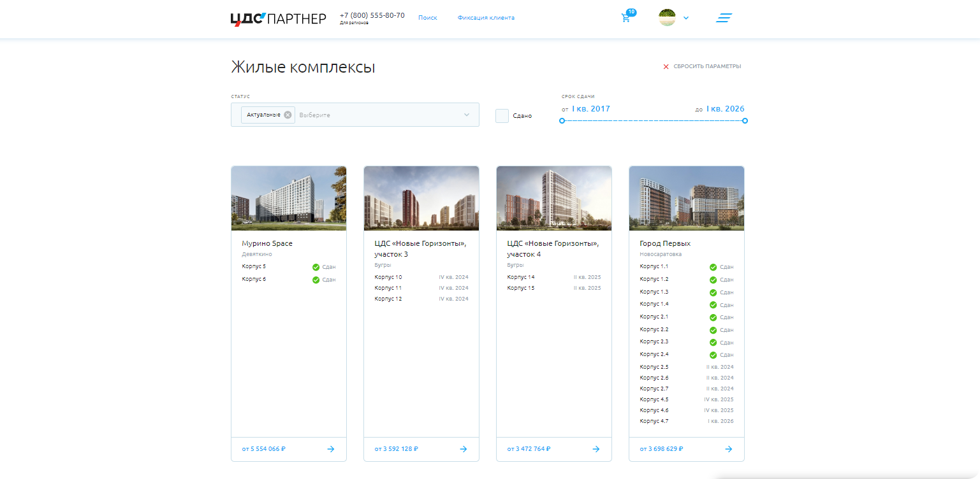Click the left handle of the Срок сдачи slider
The height and width of the screenshot is (479, 980).
point(562,120)
